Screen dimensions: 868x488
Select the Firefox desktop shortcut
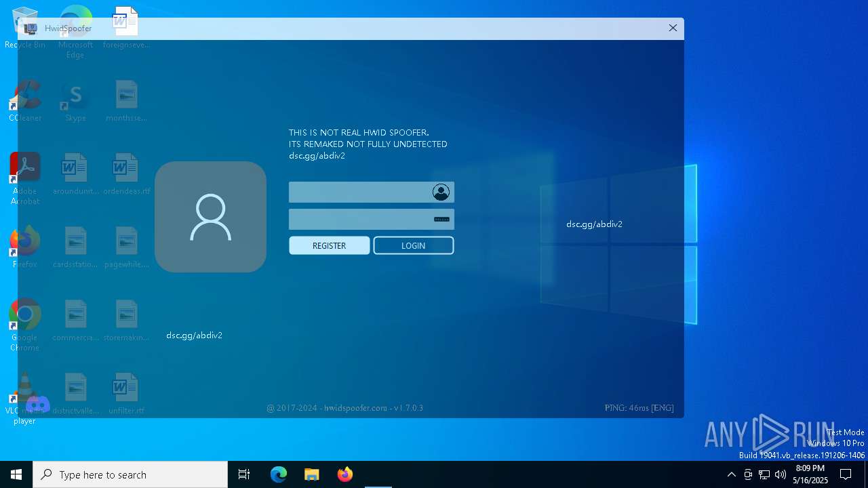[25, 247]
